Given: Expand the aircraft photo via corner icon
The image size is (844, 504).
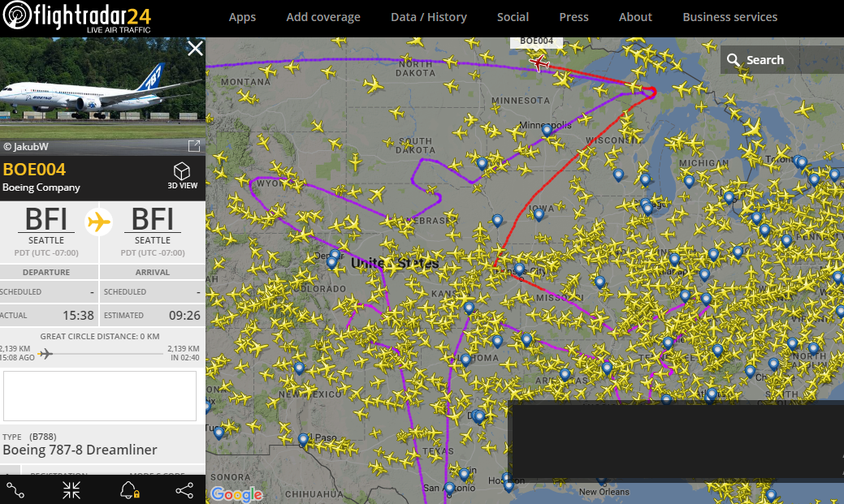Looking at the screenshot, I should click(194, 146).
